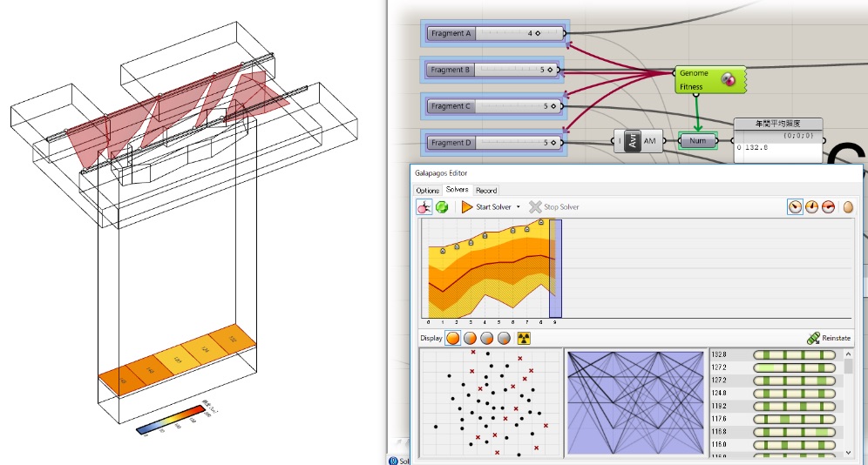Select the Evolutionary Solver icon
The image size is (868, 465).
(424, 207)
